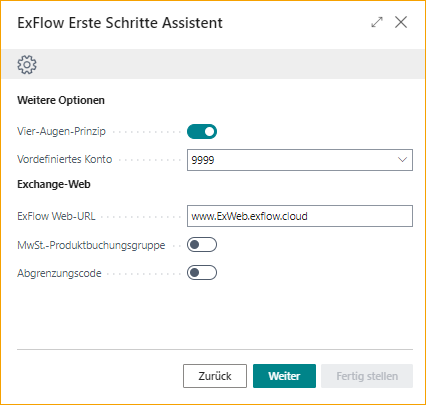Click the Vier-Augen-Prinzip label
This screenshot has height=405, width=426.
(61, 132)
